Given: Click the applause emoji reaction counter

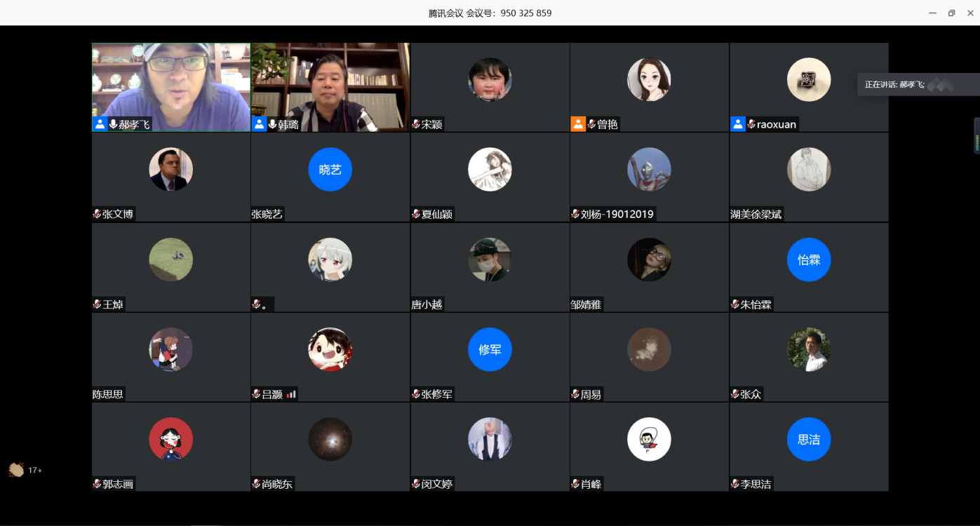Looking at the screenshot, I should [25, 470].
